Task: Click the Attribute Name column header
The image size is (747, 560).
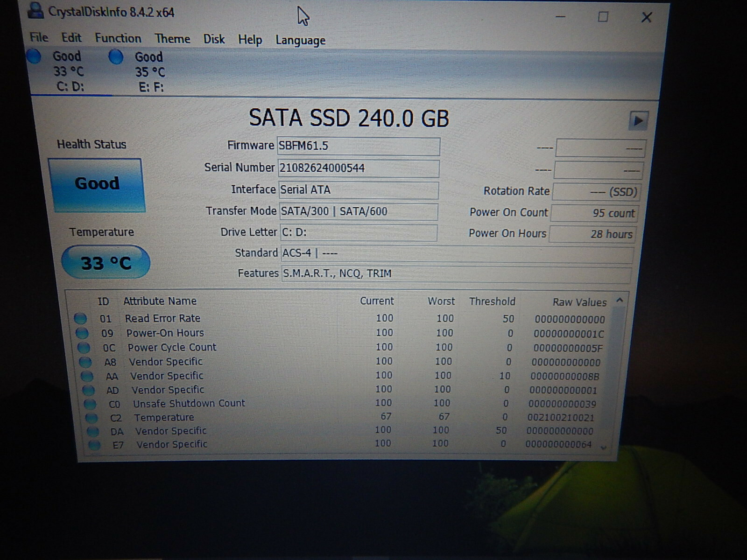Action: pos(160,301)
